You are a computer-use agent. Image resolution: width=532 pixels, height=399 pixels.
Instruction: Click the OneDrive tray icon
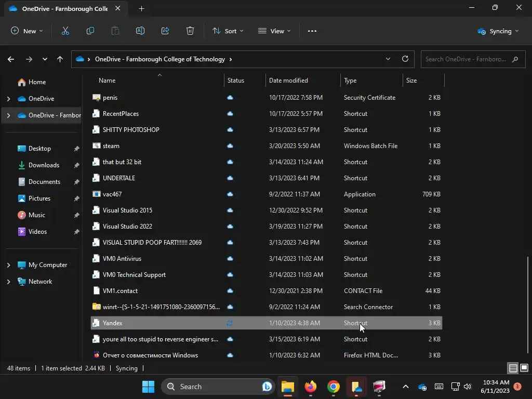coord(422,387)
